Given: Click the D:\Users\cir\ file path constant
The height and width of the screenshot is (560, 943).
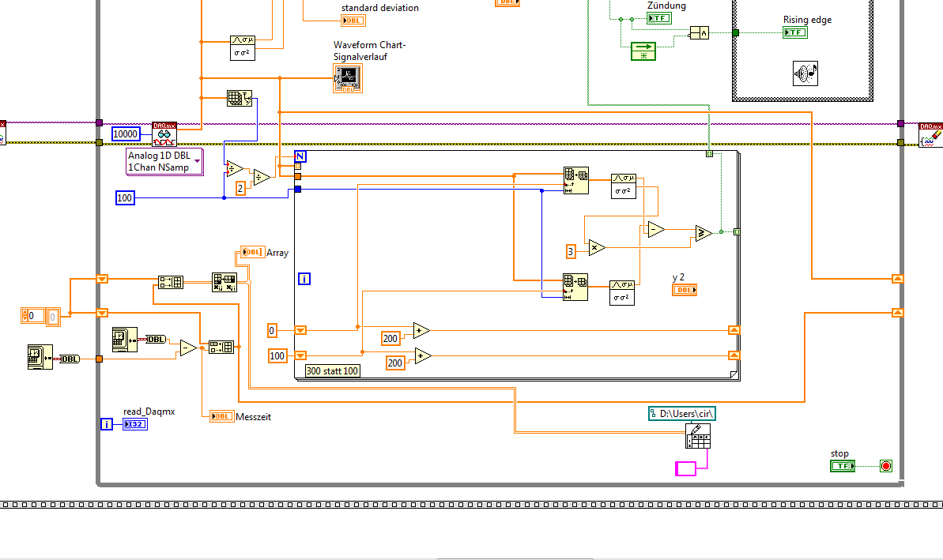Looking at the screenshot, I should [x=682, y=413].
